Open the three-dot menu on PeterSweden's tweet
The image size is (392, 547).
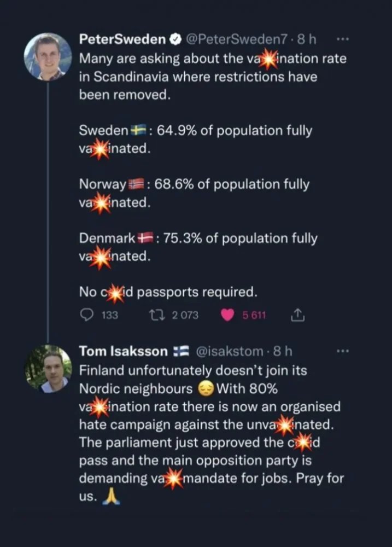point(342,39)
